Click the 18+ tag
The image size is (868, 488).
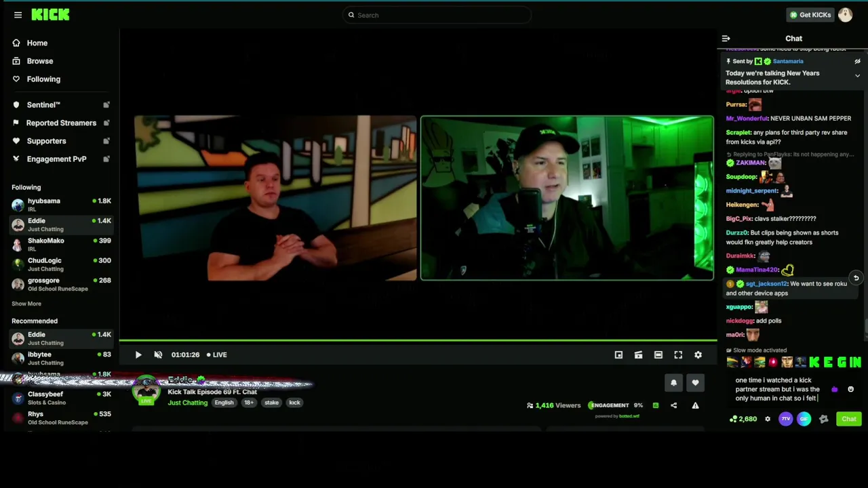pos(249,403)
